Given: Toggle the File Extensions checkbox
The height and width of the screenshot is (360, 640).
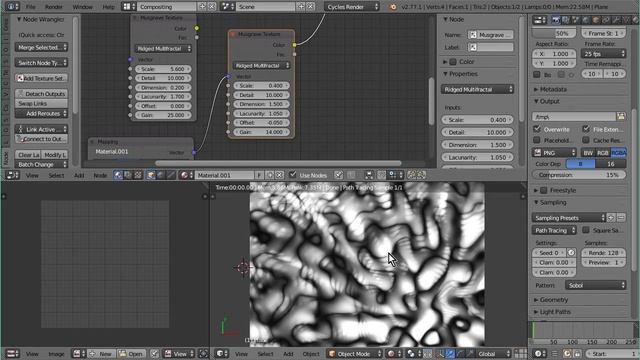Looking at the screenshot, I should [x=586, y=129].
